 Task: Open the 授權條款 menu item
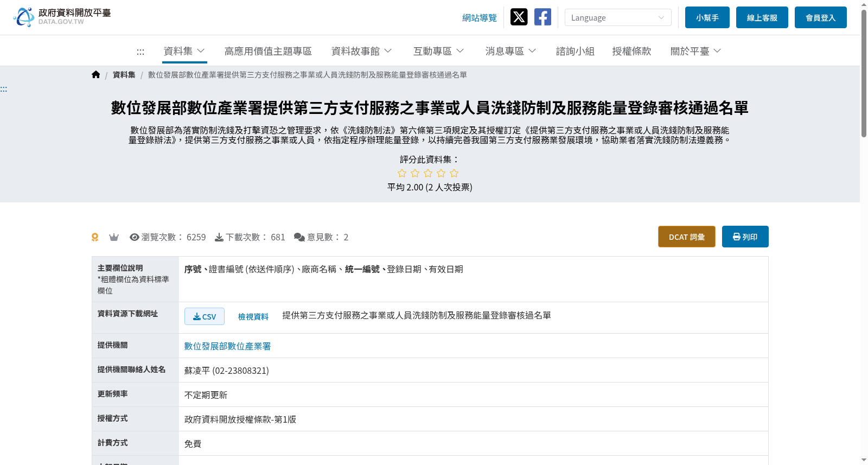point(631,51)
